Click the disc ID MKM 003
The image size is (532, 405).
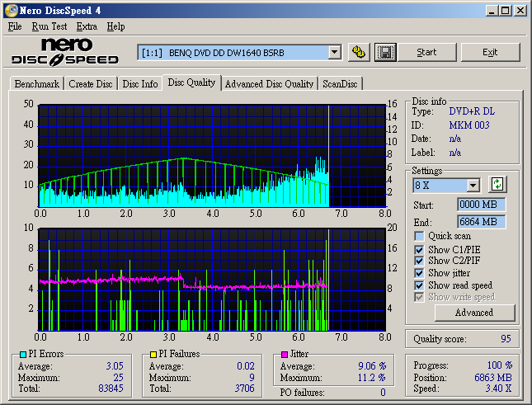(469, 125)
